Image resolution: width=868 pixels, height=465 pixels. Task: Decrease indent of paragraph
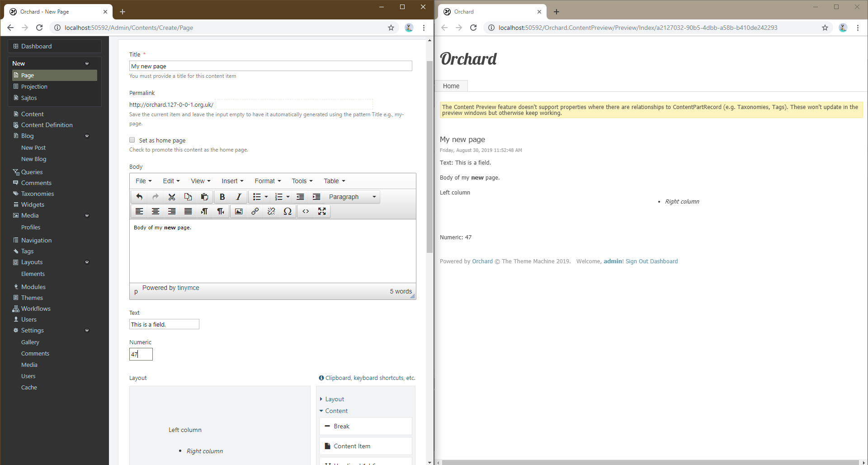click(x=300, y=197)
